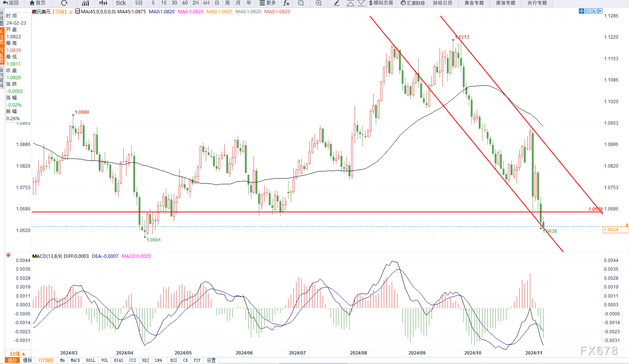Select the candlestick chart type icon
This screenshot has height=364, width=629.
[x=103, y=3]
